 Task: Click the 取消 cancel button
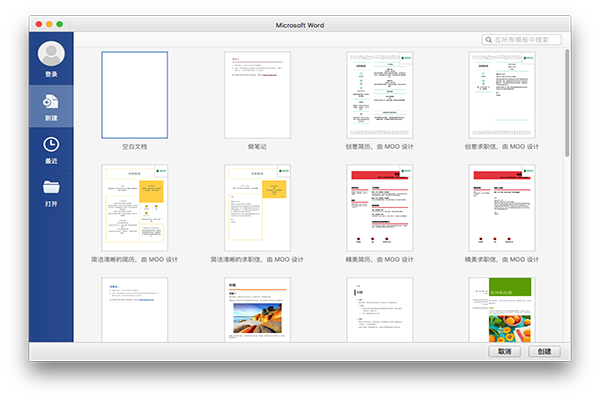[x=504, y=351]
